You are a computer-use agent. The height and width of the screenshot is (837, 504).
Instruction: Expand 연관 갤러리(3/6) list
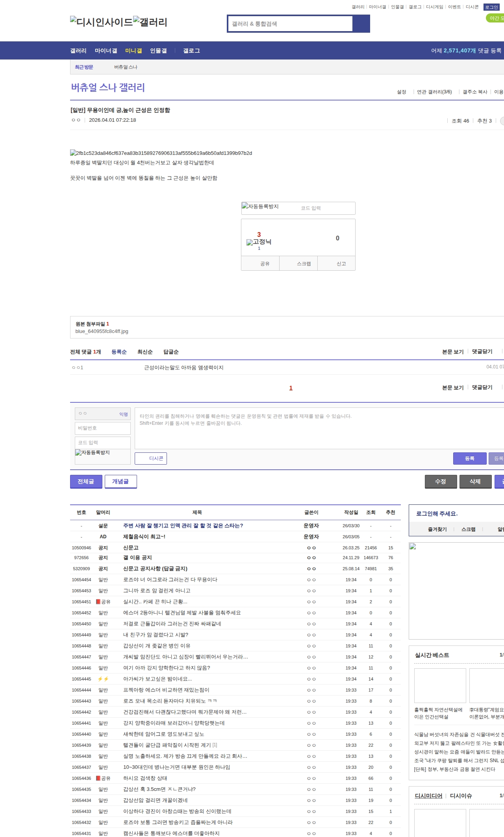tap(434, 92)
